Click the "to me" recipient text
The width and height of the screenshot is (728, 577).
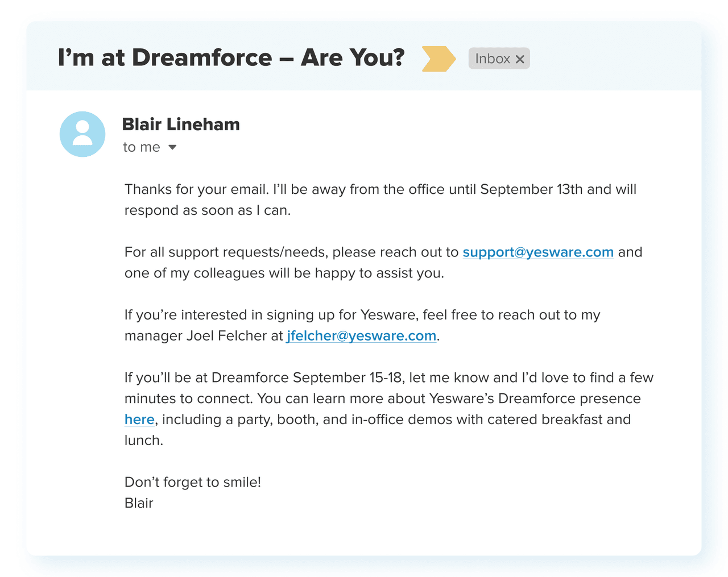tap(142, 148)
